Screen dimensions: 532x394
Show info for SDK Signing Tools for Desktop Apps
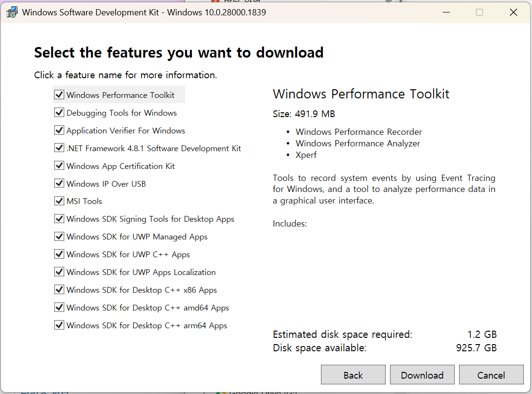150,219
